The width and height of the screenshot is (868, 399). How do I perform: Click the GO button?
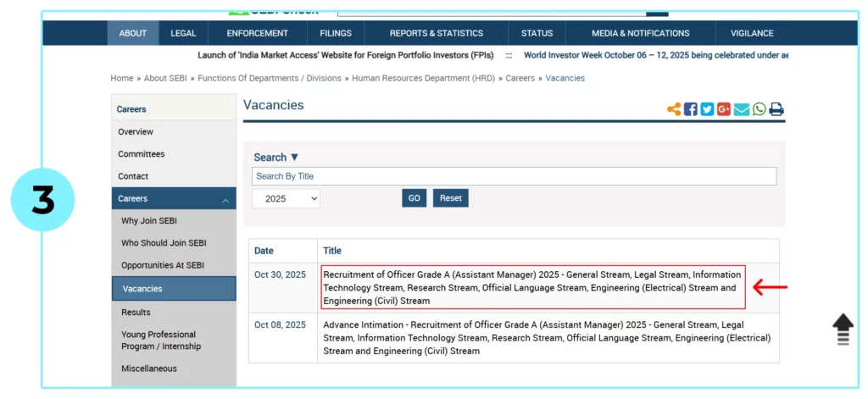coord(414,198)
